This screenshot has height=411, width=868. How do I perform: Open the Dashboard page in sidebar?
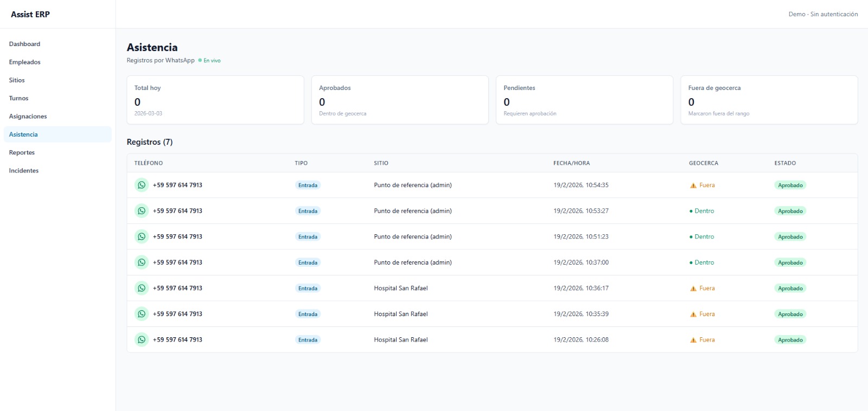point(24,44)
